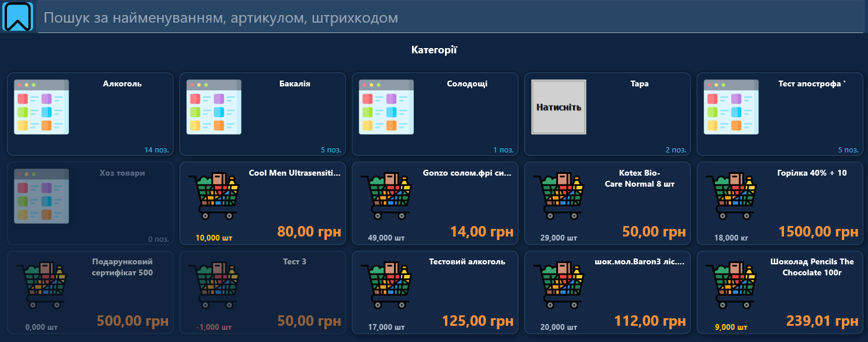Select the Cool Men Ultrasensitive cart icon

(214, 197)
